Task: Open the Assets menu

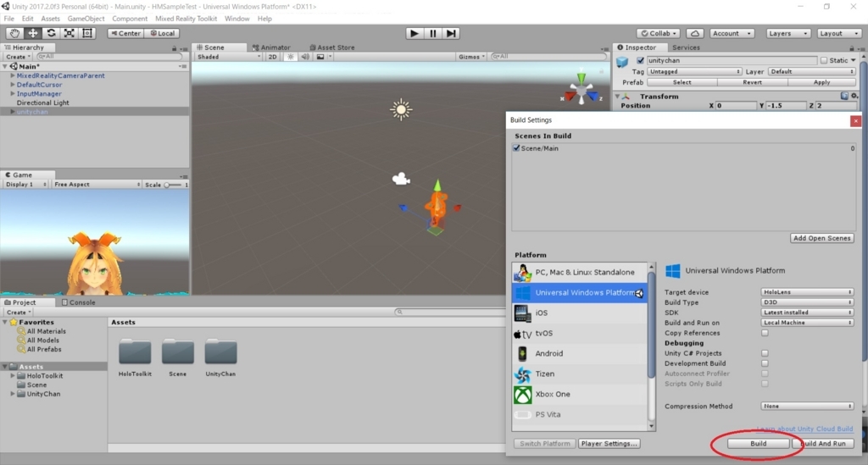Action: pyautogui.click(x=50, y=19)
